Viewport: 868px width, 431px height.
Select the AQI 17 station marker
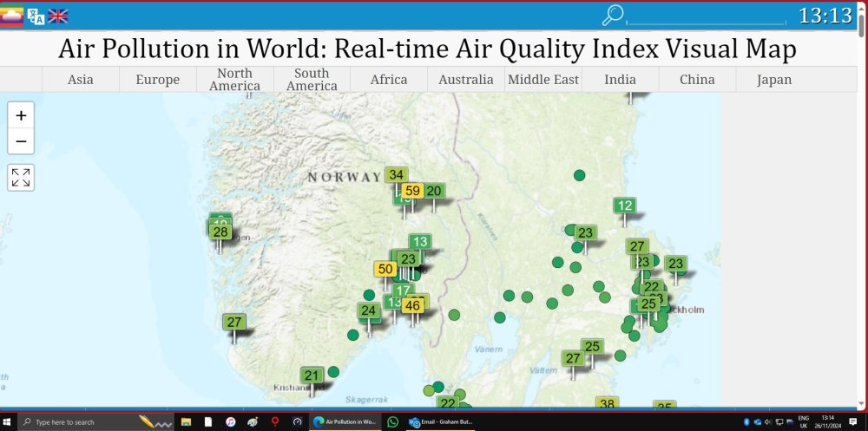(403, 291)
